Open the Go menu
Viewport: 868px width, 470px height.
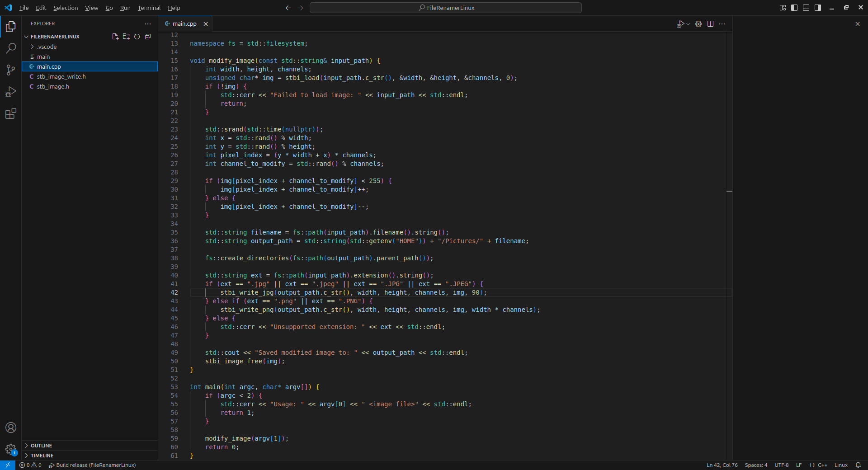click(109, 8)
